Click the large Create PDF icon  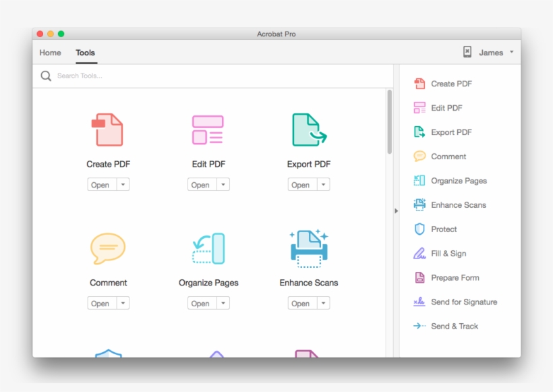(107, 130)
